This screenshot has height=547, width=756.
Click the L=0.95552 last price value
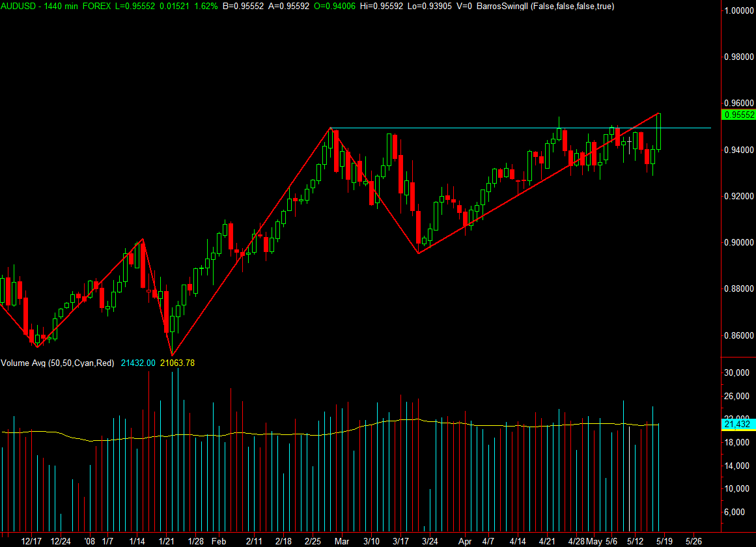[135, 7]
